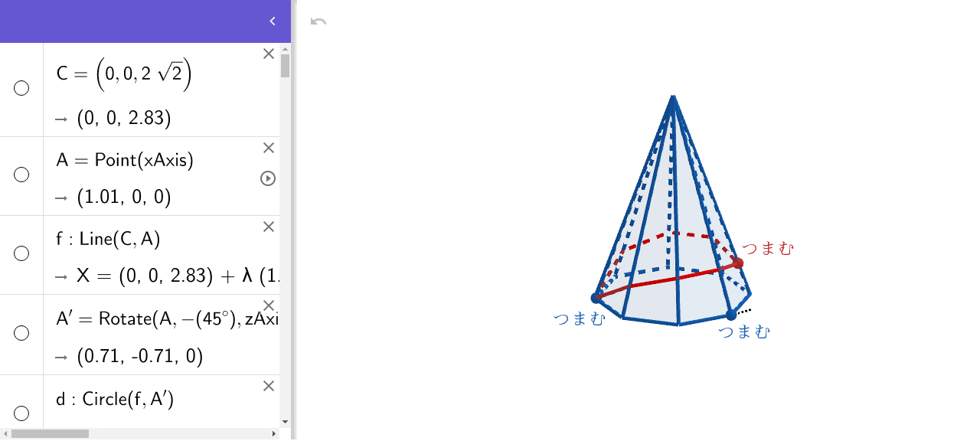
Task: Collapse the algebra panel with the chevron
Action: click(x=273, y=21)
